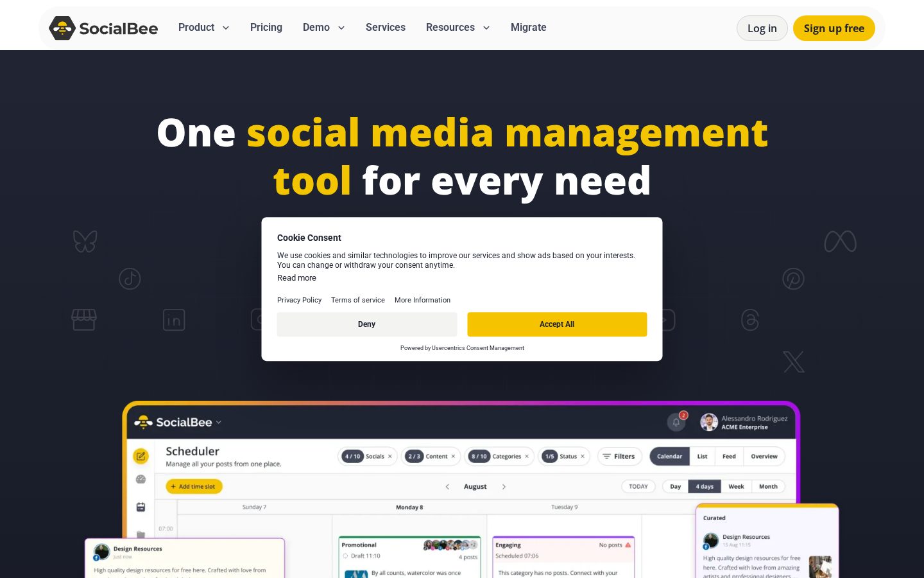Click the yellow compose post sidebar icon
The height and width of the screenshot is (578, 924).
click(141, 456)
